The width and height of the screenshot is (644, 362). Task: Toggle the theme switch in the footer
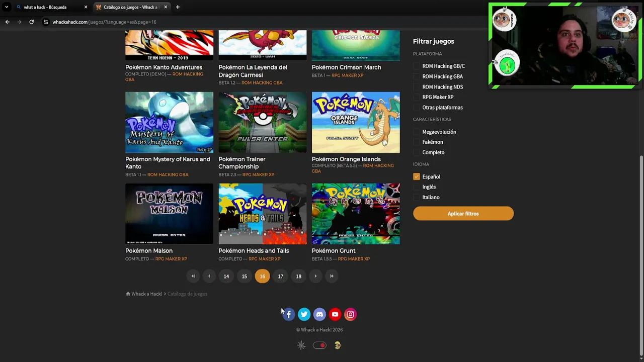point(319,345)
